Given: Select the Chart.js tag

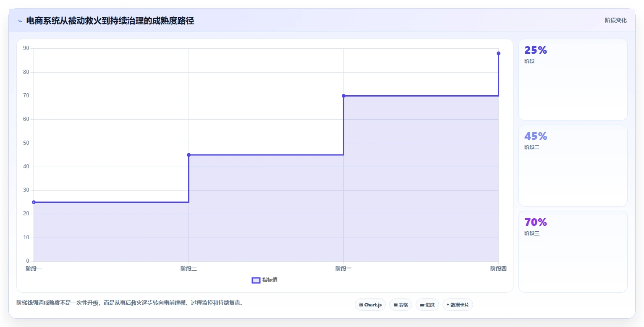Looking at the screenshot, I should click(370, 305).
